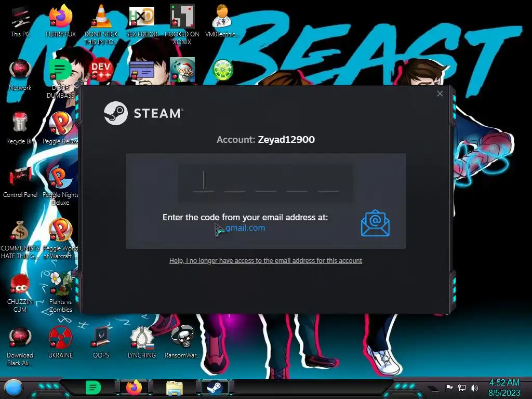Open File Explorer from taskbar
Viewport: 532px width, 399px height.
(x=175, y=388)
